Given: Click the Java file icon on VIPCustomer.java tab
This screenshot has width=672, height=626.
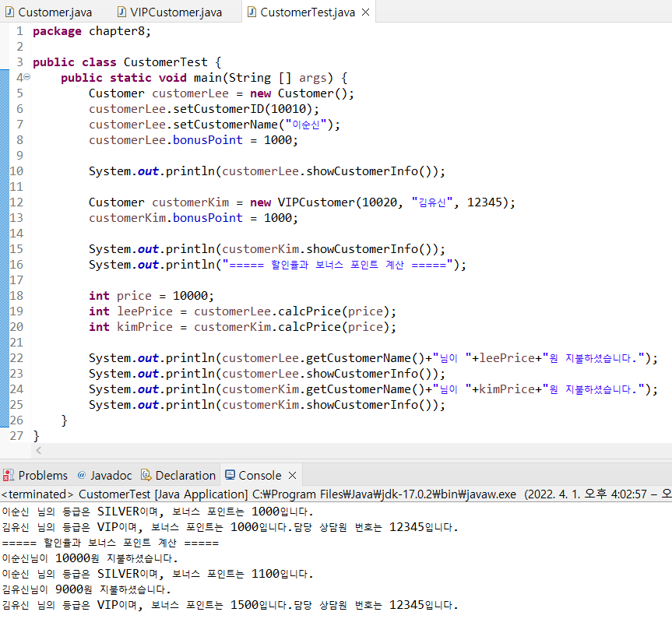Looking at the screenshot, I should [x=123, y=12].
